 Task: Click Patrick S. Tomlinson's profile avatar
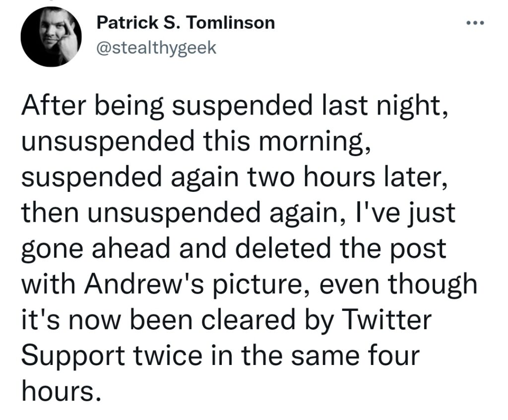[51, 37]
